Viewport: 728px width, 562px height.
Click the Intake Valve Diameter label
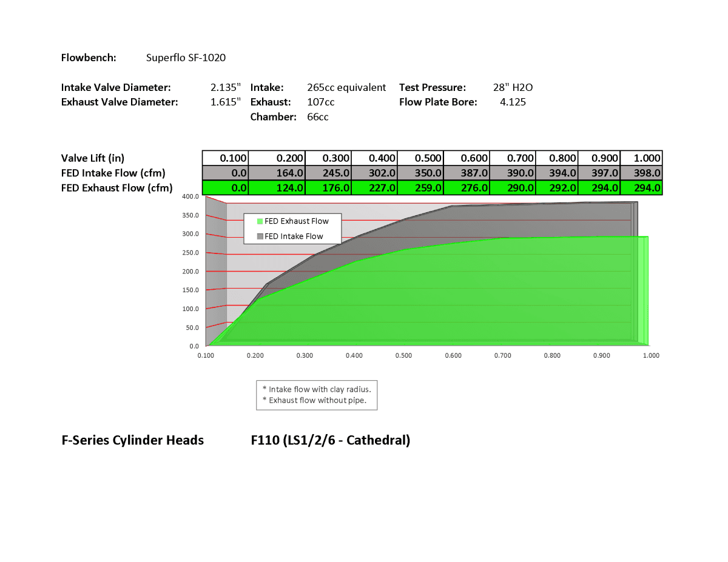pyautogui.click(x=116, y=87)
